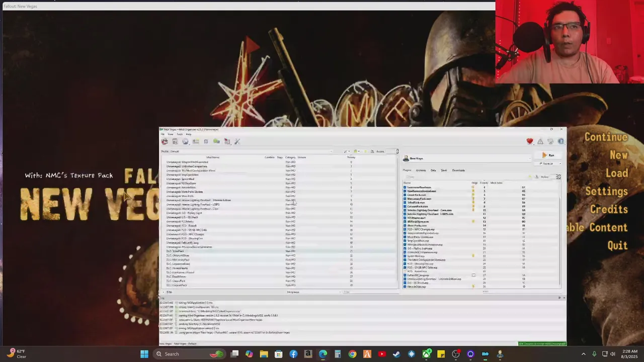Screen dimensions: 644x362
Task: Open Steam from the taskbar
Action: 397,354
